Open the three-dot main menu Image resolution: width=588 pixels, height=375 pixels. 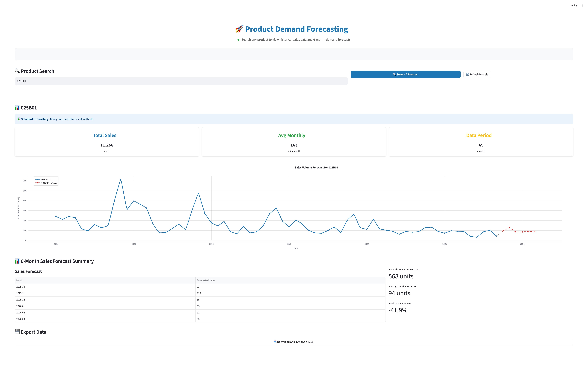point(582,5)
